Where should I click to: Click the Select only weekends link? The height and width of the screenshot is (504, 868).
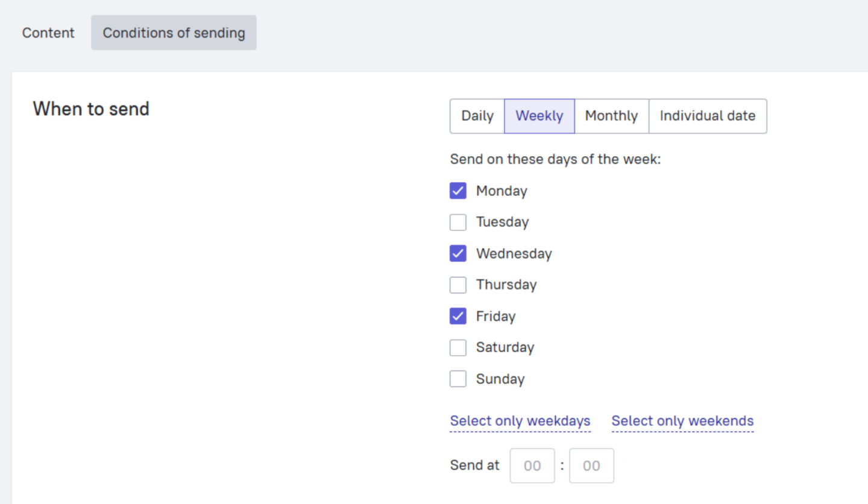(682, 421)
